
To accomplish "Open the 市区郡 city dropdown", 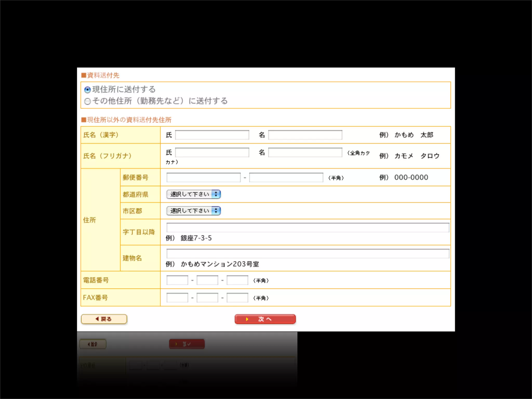I will tap(194, 211).
